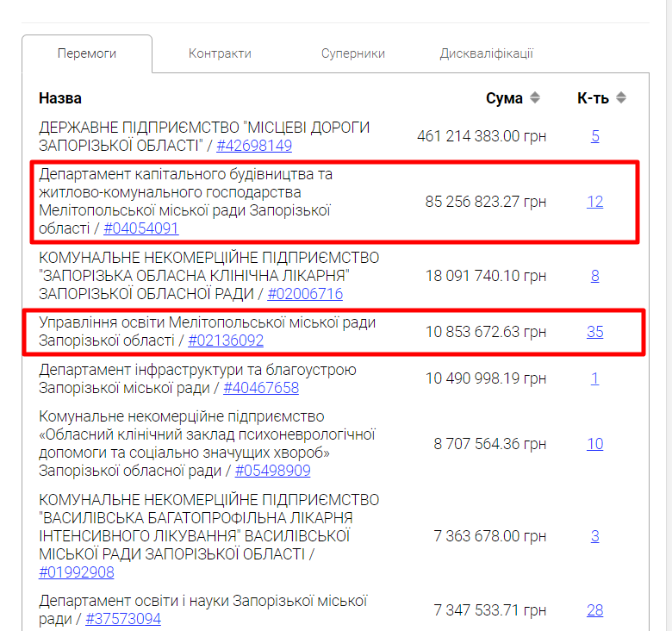Select amount 10 490 998.19 грн
The height and width of the screenshot is (631, 672).
pos(486,378)
